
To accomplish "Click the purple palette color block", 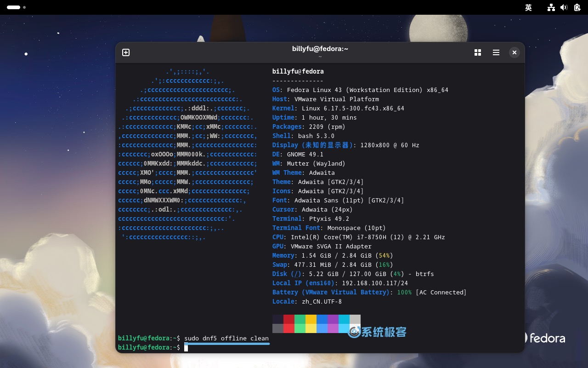I will 333,319.
